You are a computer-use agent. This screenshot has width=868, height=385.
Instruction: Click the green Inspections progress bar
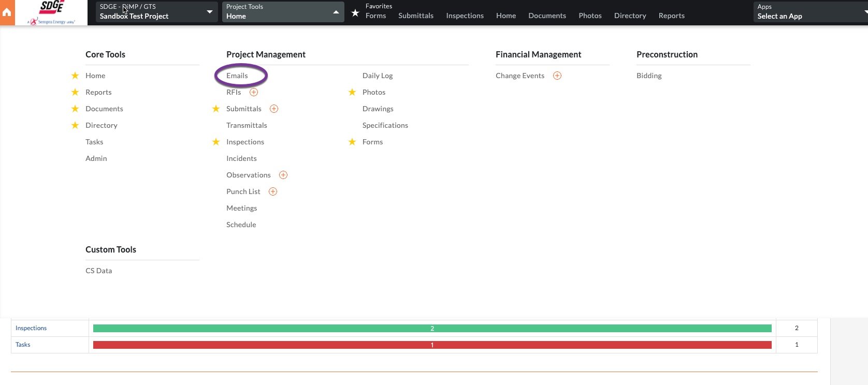coord(432,328)
